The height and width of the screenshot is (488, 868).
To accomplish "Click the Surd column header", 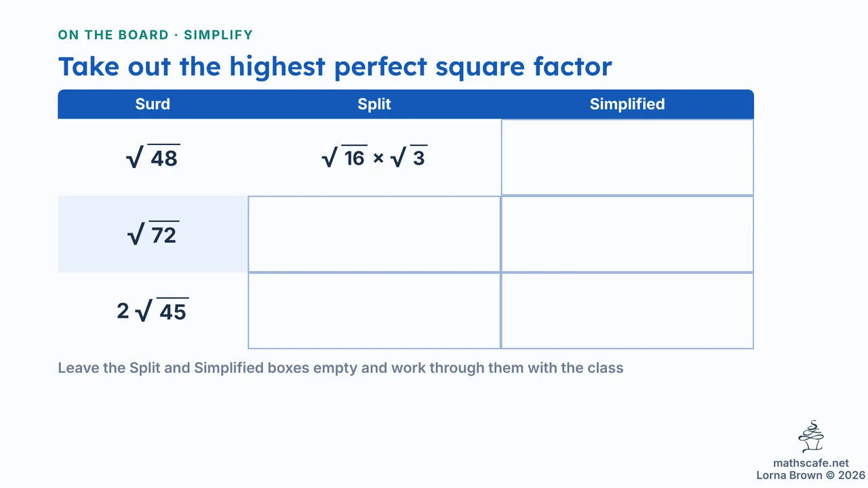I will pos(153,104).
